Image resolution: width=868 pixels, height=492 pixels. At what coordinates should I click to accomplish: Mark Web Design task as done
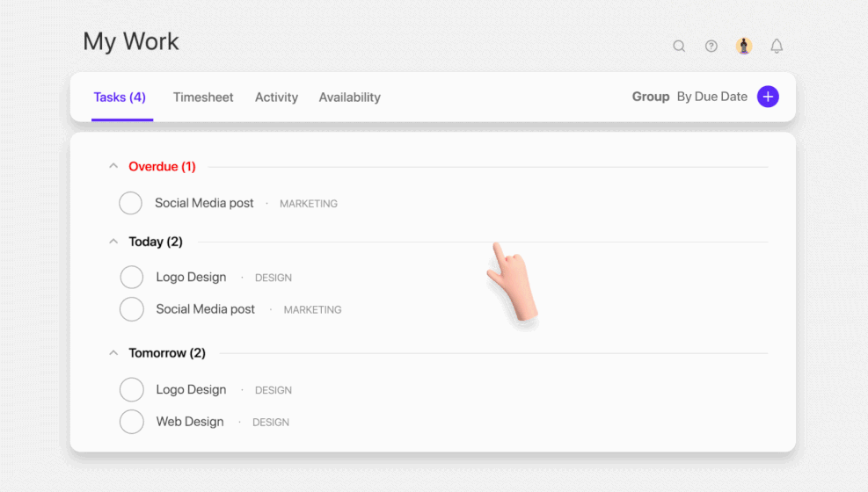pos(132,422)
